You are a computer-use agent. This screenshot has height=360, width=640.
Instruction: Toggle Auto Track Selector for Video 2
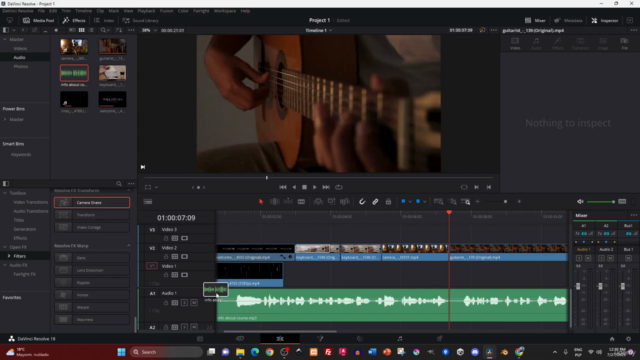click(175, 256)
